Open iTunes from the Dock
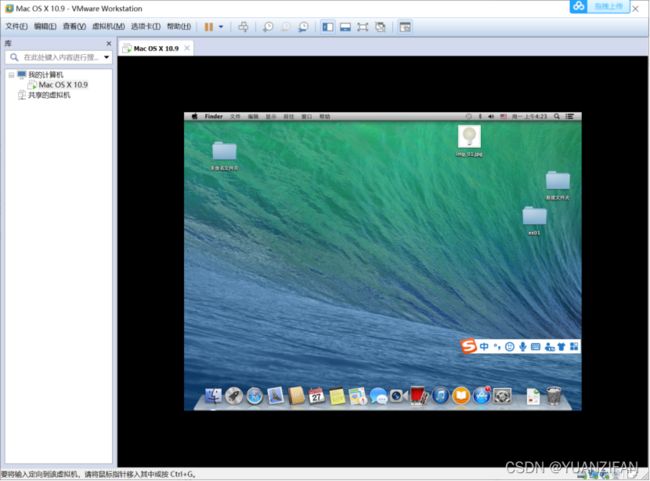The width and height of the screenshot is (650, 481). point(440,396)
